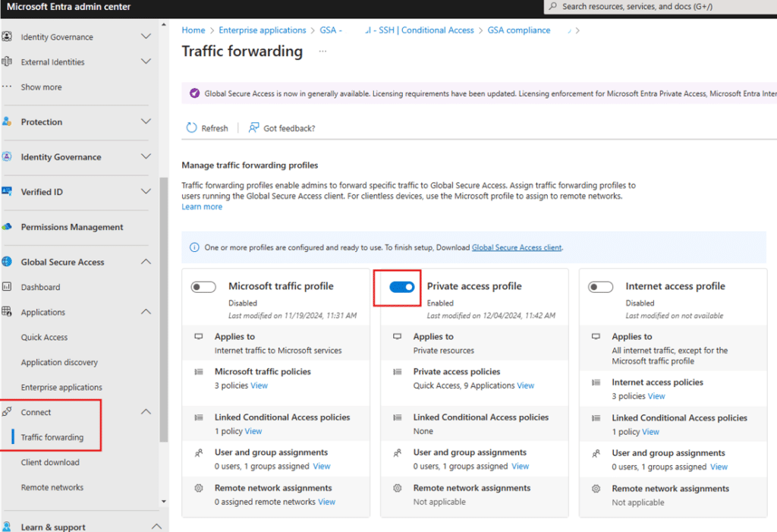Open the Global Secure Access client link

(x=516, y=247)
